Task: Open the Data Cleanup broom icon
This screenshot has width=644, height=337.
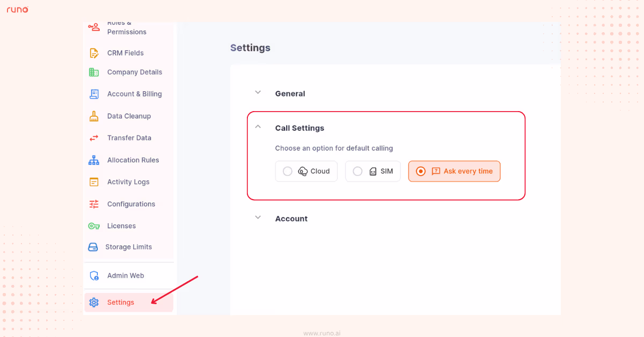Action: [x=93, y=116]
